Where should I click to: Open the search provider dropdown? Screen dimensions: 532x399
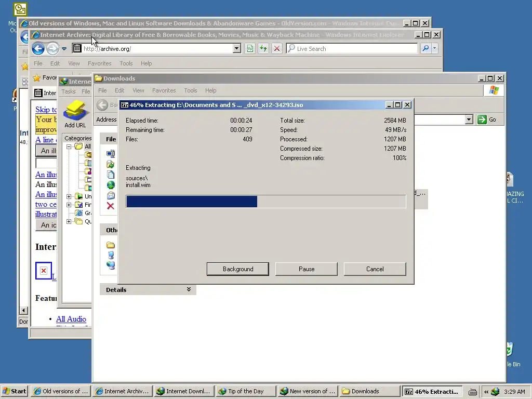(435, 48)
